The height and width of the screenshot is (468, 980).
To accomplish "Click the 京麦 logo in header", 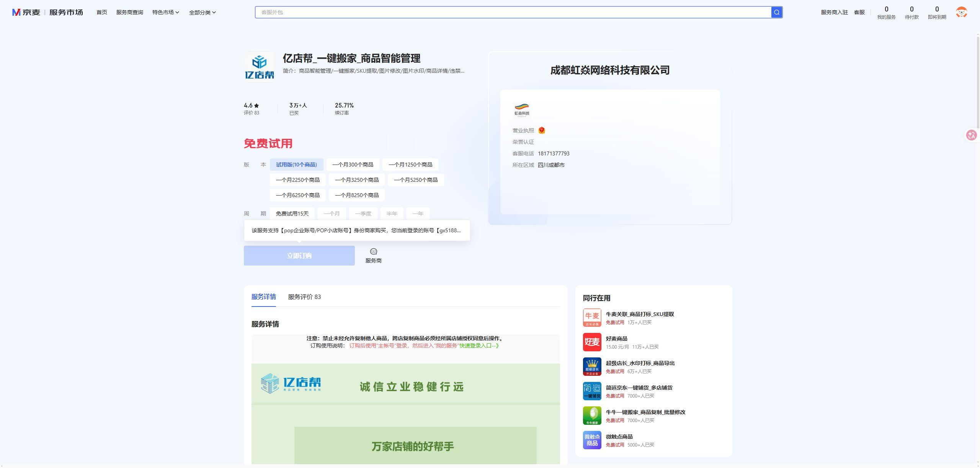I will coord(26,12).
